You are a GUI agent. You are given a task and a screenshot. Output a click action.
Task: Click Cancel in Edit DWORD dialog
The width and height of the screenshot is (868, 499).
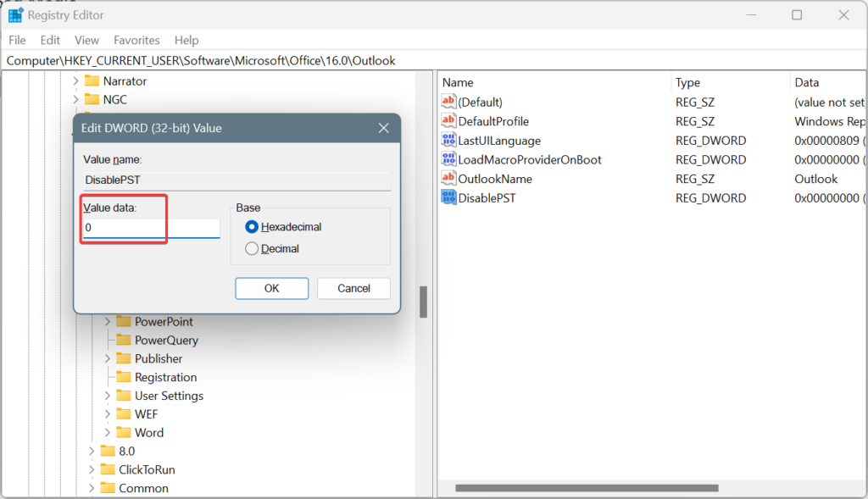[x=353, y=288]
